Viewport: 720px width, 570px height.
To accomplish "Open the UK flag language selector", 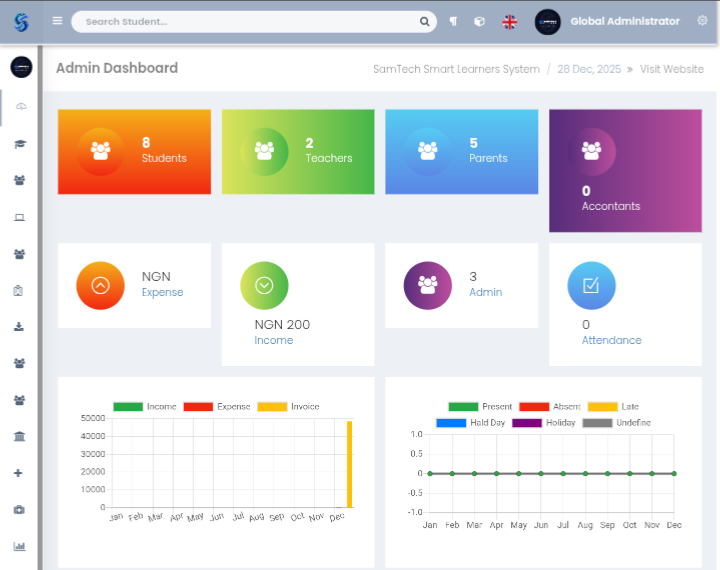I will coord(509,22).
